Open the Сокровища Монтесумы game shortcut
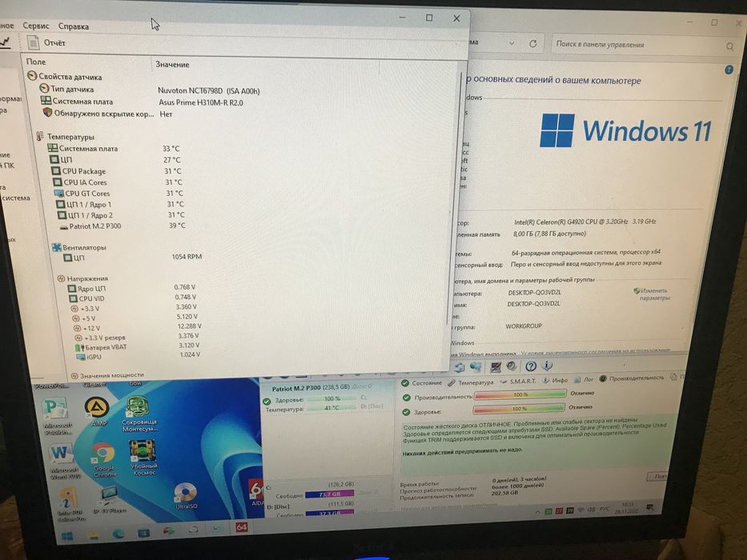Image resolution: width=747 pixels, height=560 pixels. pos(139,414)
